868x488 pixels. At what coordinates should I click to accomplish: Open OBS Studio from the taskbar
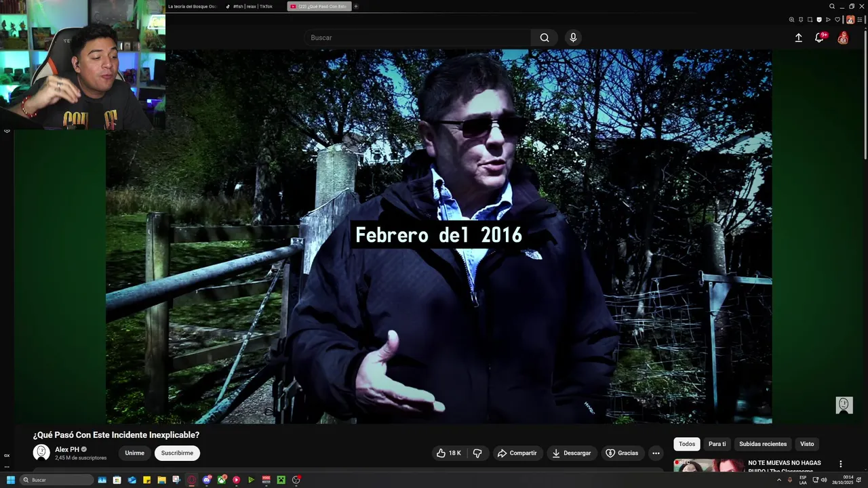point(296,480)
